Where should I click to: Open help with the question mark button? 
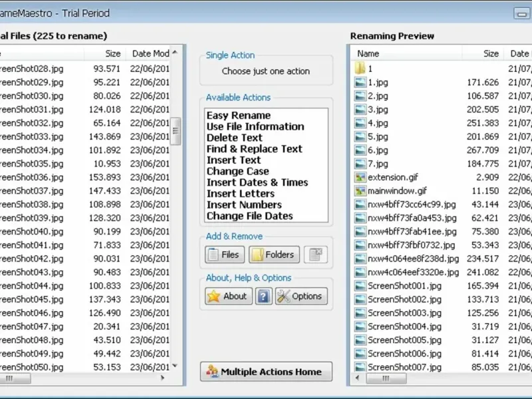pos(263,296)
